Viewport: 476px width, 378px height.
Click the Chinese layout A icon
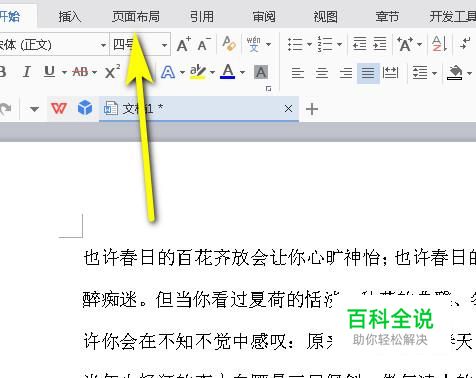(405, 44)
